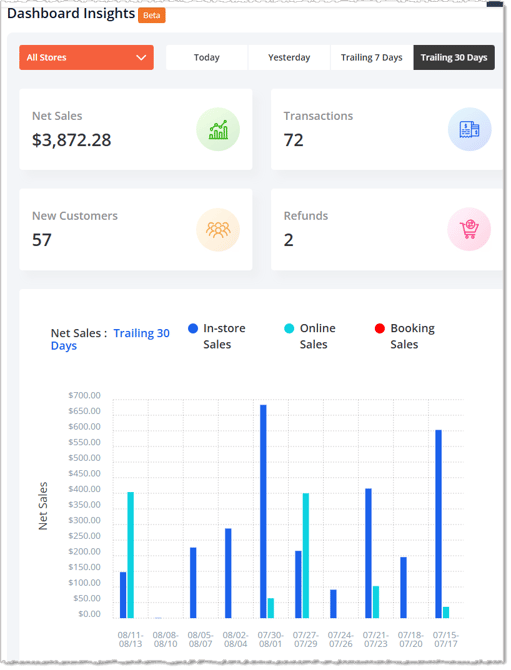Image resolution: width=511 pixels, height=670 pixels.
Task: Click the Dashboard Insights heading
Action: click(71, 14)
